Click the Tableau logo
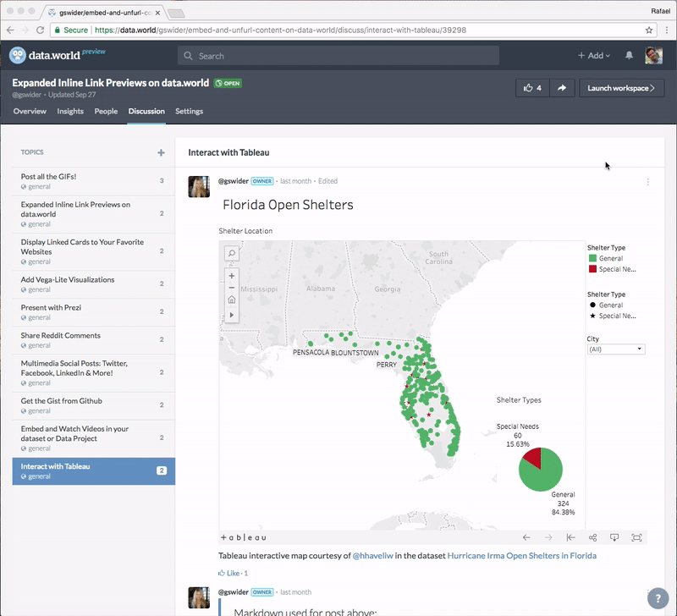This screenshot has width=677, height=616. [x=243, y=537]
